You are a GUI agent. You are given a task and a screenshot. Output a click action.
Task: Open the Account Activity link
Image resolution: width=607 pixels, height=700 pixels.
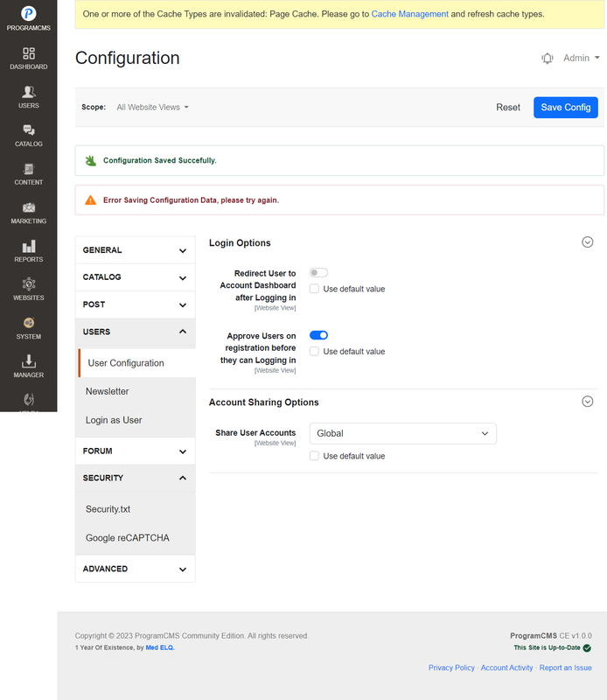click(506, 668)
